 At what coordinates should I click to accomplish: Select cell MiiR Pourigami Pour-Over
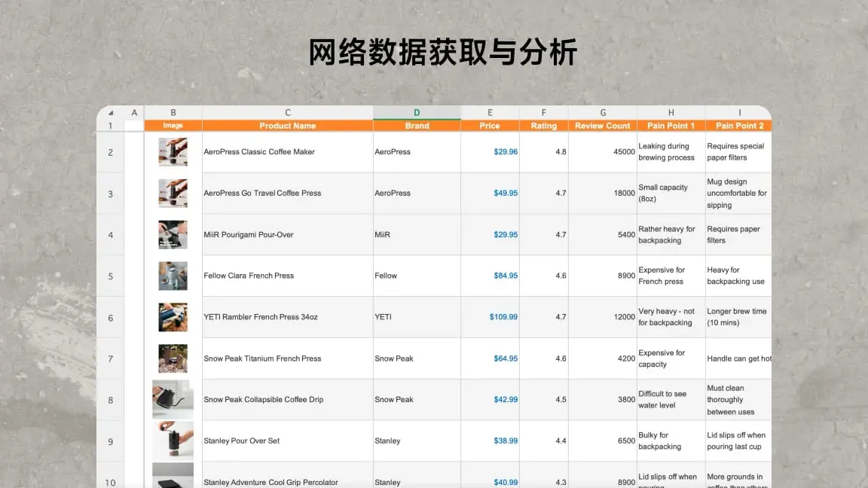287,235
